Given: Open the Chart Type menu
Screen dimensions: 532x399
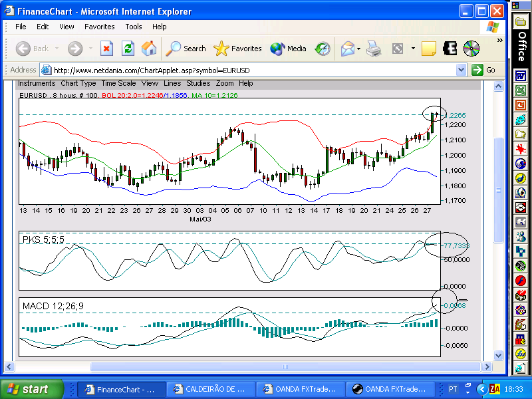Looking at the screenshot, I should click(78, 84).
